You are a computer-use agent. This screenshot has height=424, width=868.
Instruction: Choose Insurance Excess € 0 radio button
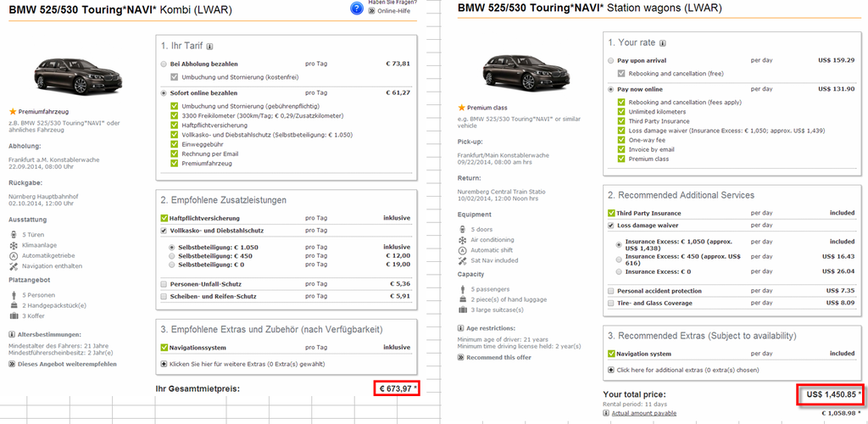(619, 271)
